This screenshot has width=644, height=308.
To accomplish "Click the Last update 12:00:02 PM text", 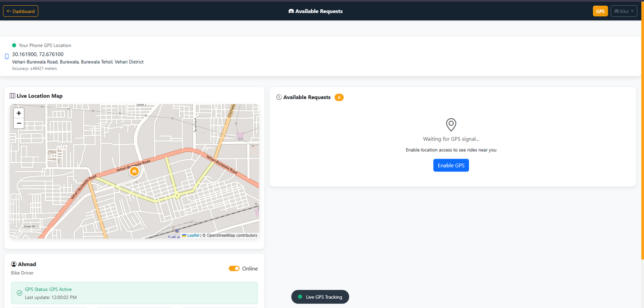I will click(51, 298).
